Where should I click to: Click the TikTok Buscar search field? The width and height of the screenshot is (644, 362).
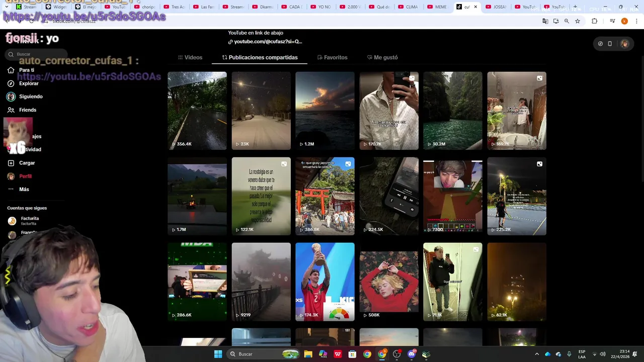click(x=36, y=54)
